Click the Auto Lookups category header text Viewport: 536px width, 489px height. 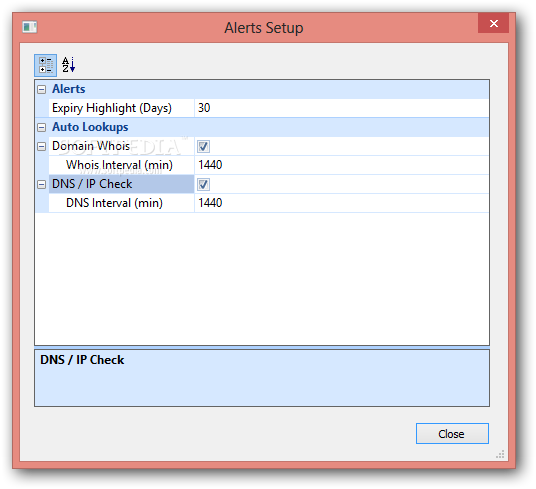pos(90,127)
